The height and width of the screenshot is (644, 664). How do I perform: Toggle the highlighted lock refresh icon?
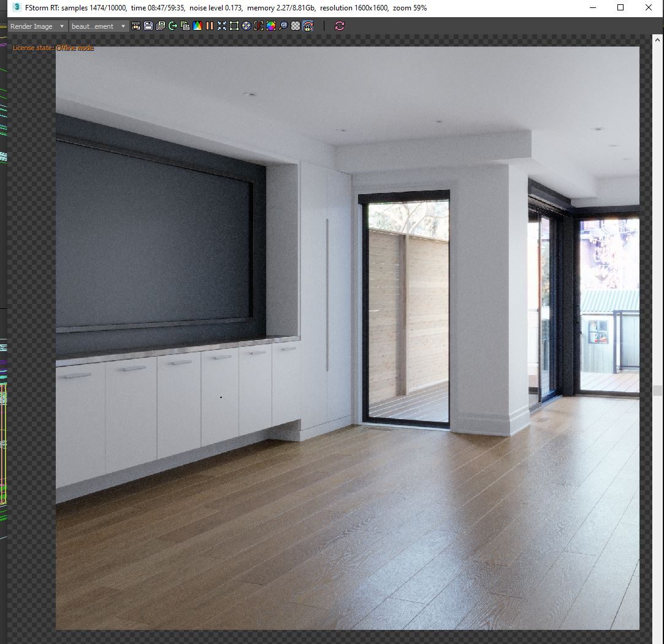coord(308,26)
